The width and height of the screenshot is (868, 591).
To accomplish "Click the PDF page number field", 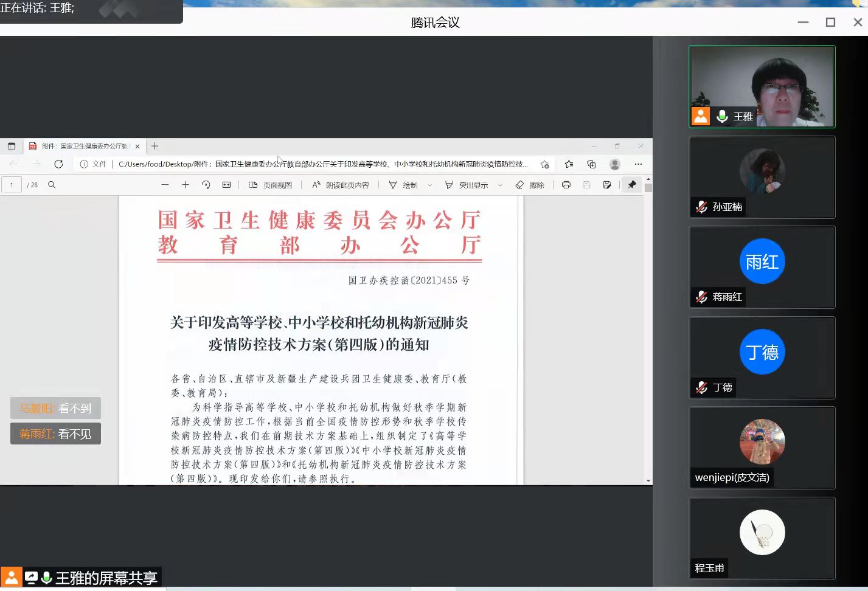I will (12, 185).
